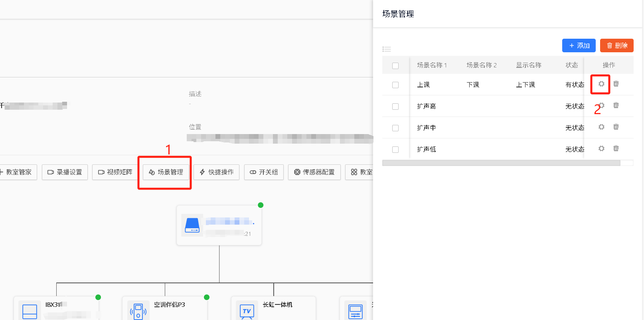Click the list view icon above table

pos(387,49)
